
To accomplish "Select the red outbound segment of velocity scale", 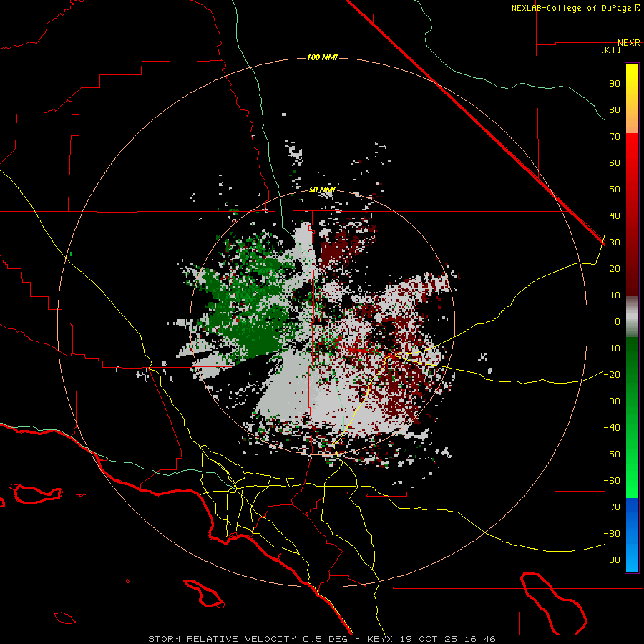I will click(632, 215).
